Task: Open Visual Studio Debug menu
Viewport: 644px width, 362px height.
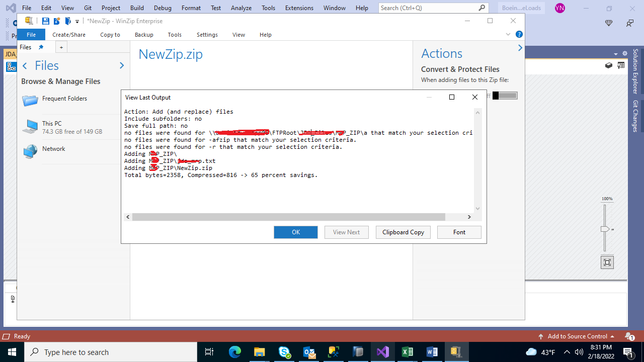Action: click(164, 8)
